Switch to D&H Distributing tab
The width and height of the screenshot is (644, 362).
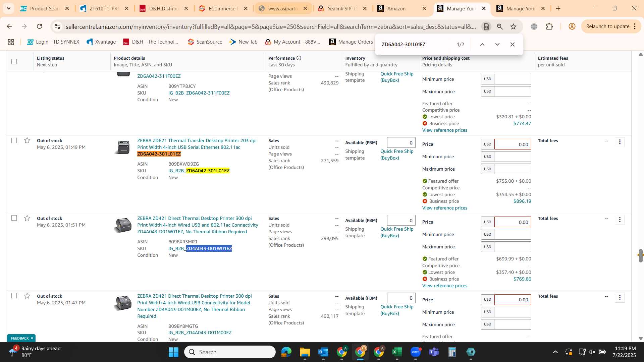point(164,8)
